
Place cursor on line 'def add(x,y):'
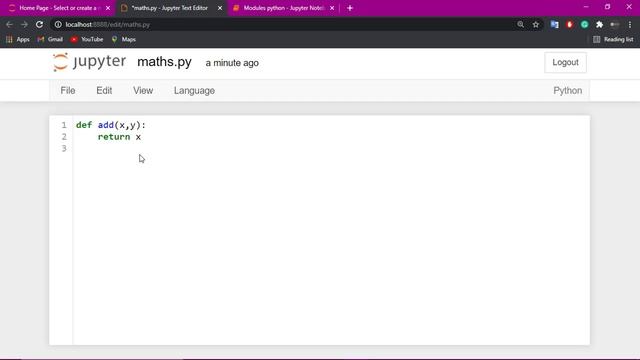(111, 125)
